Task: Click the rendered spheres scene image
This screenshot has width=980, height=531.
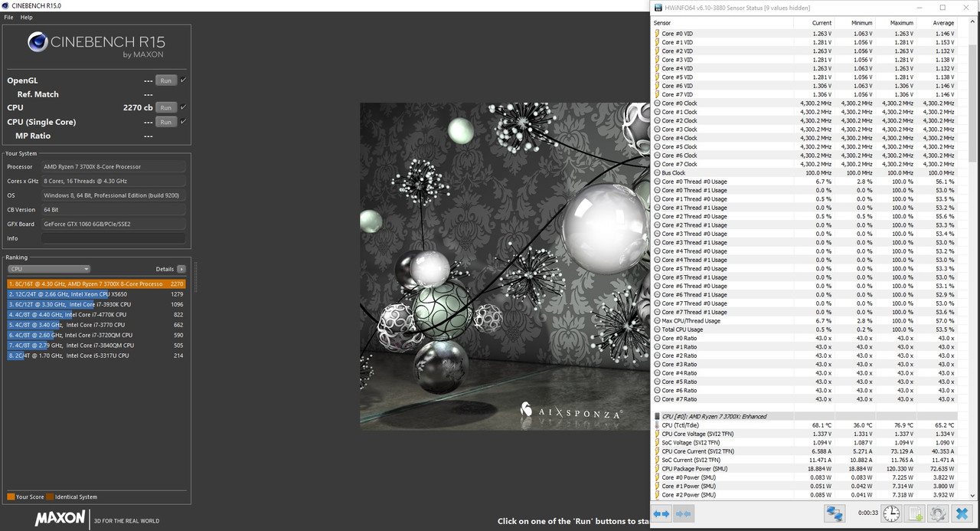Action: click(505, 266)
